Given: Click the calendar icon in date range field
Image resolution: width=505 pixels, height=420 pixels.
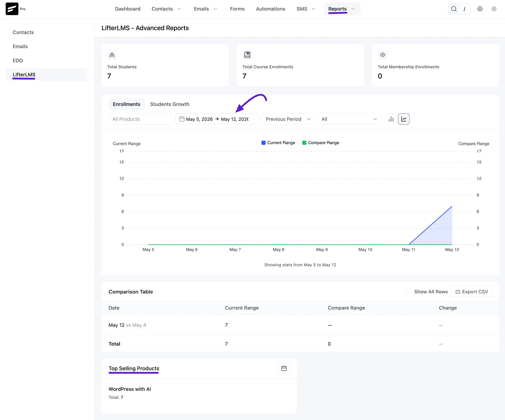Looking at the screenshot, I should 182,119.
